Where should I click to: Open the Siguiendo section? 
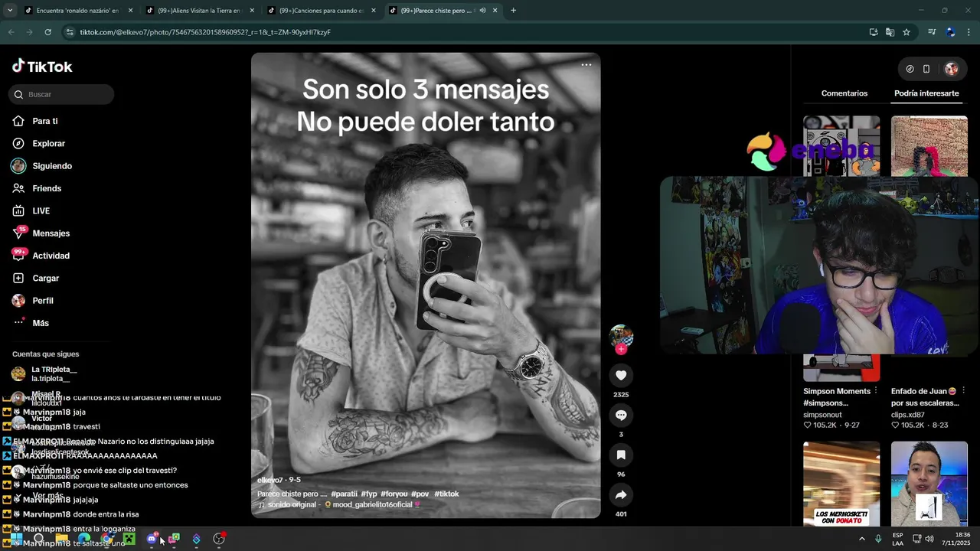(x=51, y=166)
